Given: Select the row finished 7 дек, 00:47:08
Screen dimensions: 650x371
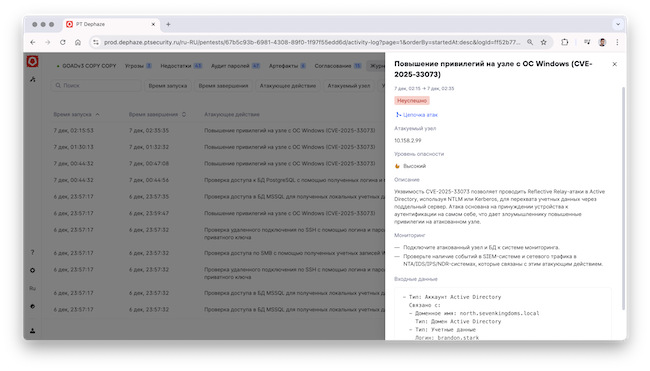Looking at the screenshot, I should (x=213, y=164).
